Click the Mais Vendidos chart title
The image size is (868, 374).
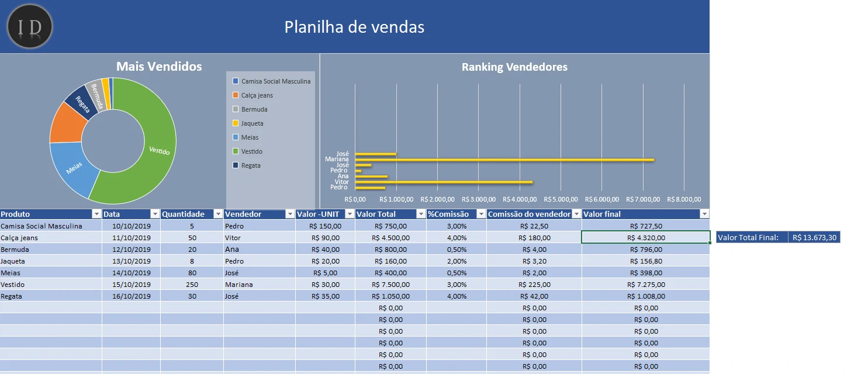158,67
